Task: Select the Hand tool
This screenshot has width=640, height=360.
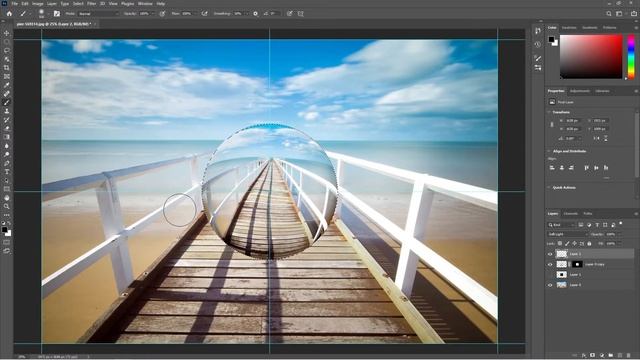Action: (7, 198)
